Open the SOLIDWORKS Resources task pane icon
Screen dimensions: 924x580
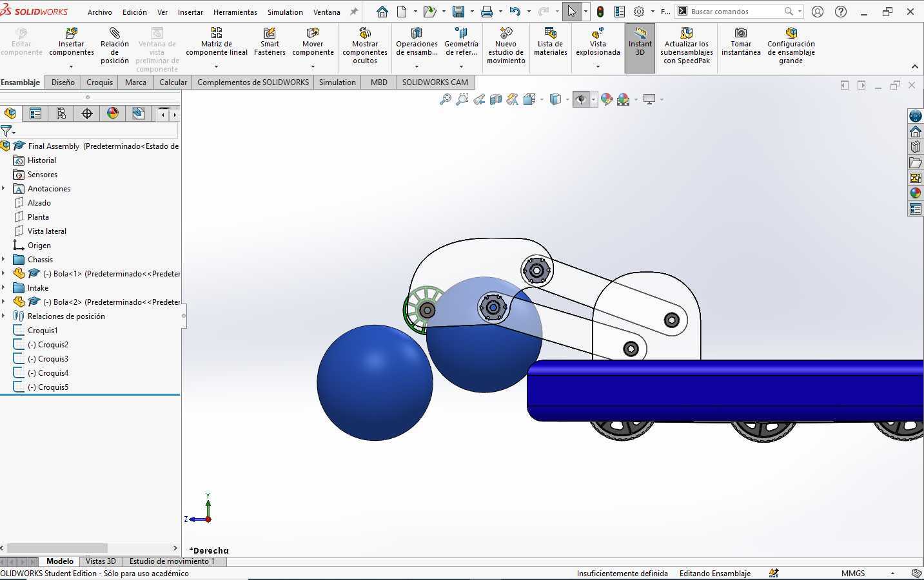(x=916, y=131)
